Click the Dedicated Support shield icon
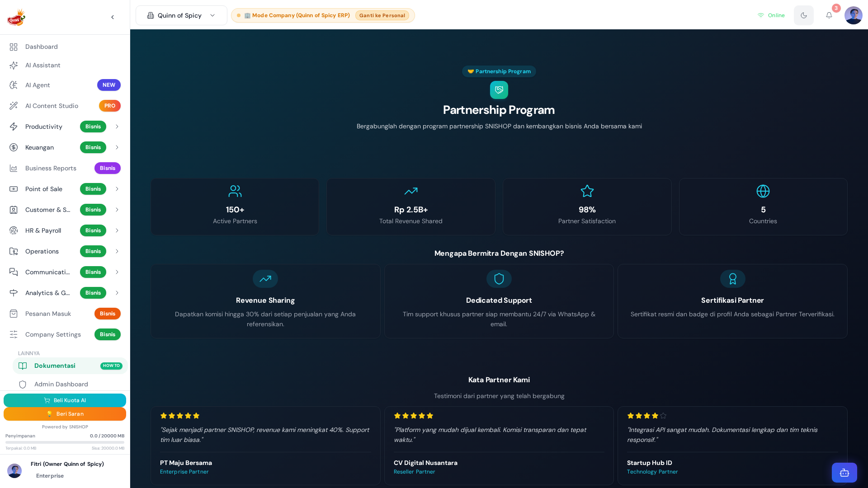The height and width of the screenshot is (488, 868). (x=499, y=279)
